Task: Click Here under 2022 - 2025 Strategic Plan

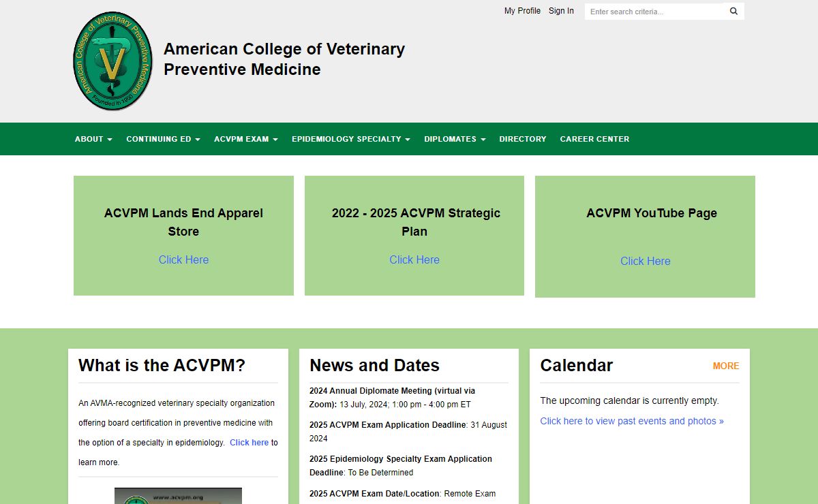Action: tap(414, 259)
